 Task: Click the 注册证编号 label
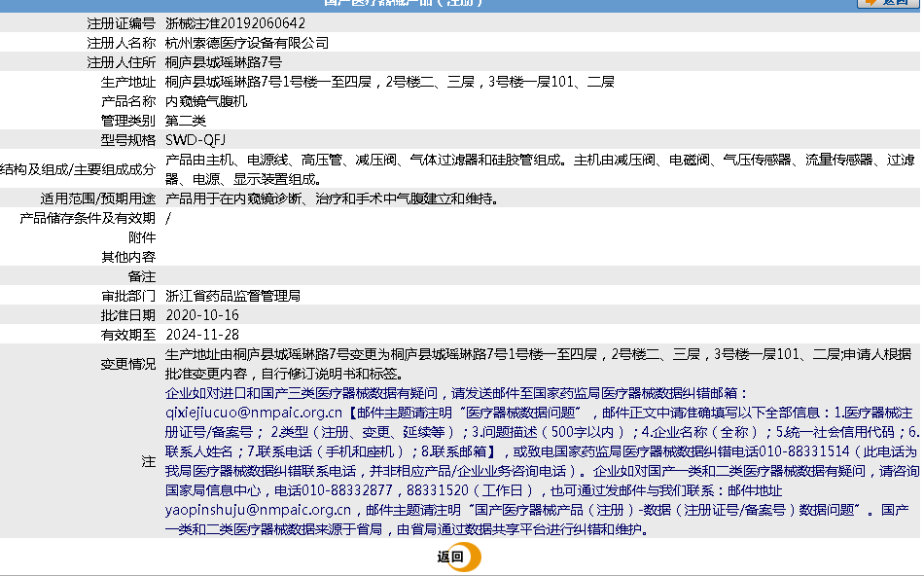[x=121, y=23]
